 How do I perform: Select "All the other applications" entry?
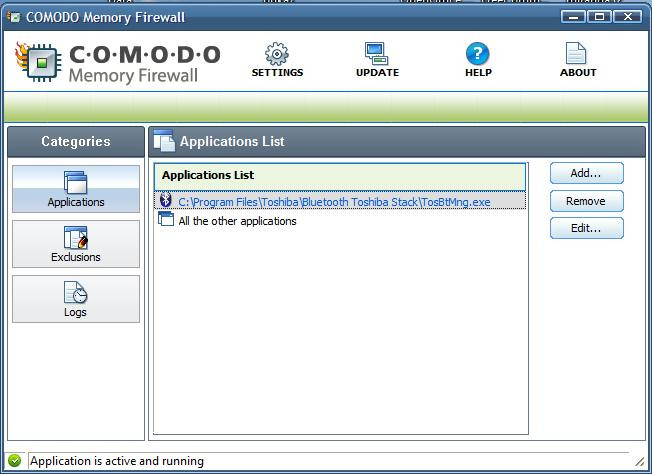pyautogui.click(x=237, y=221)
